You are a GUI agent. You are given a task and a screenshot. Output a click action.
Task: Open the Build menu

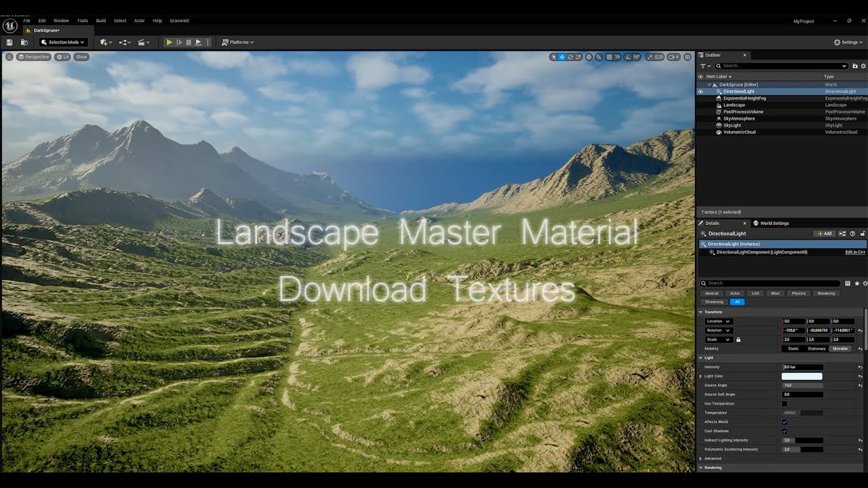pos(100,21)
